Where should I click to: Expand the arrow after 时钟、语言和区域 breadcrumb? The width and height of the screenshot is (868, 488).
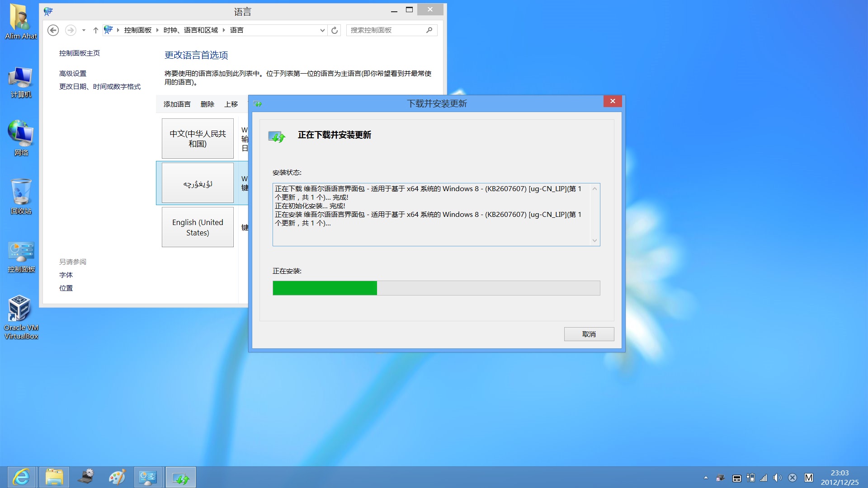(223, 30)
